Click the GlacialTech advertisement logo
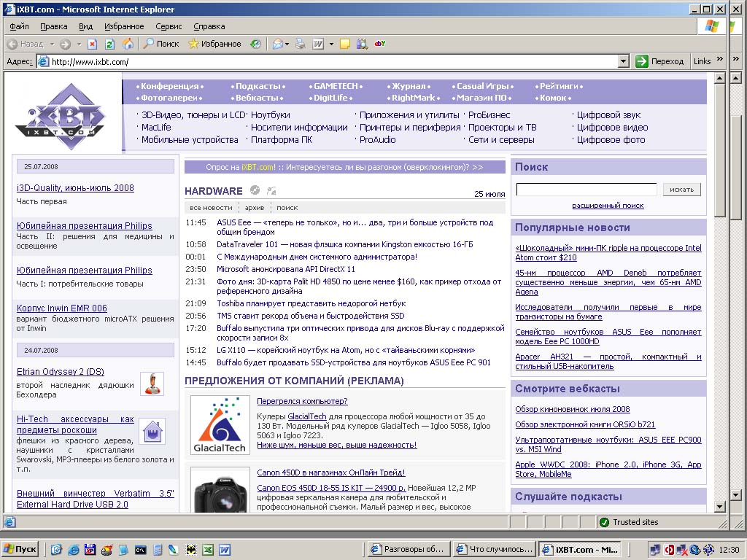This screenshot has height=560, width=747. pyautogui.click(x=220, y=425)
